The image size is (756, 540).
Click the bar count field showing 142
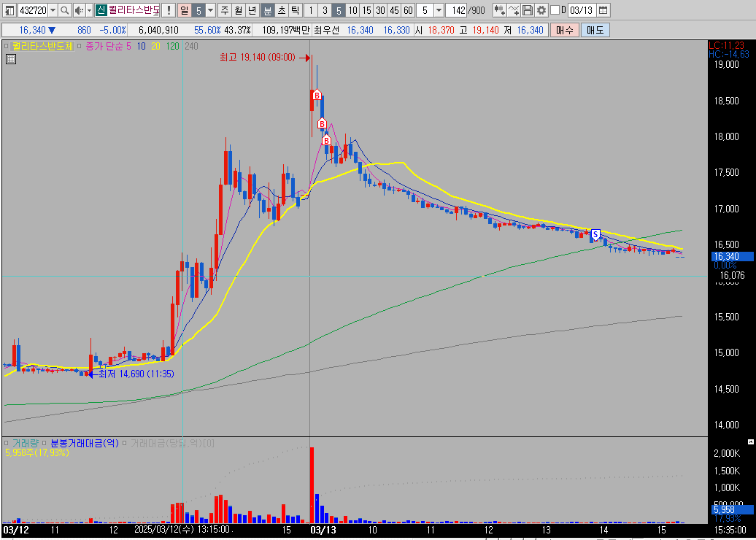pos(456,9)
